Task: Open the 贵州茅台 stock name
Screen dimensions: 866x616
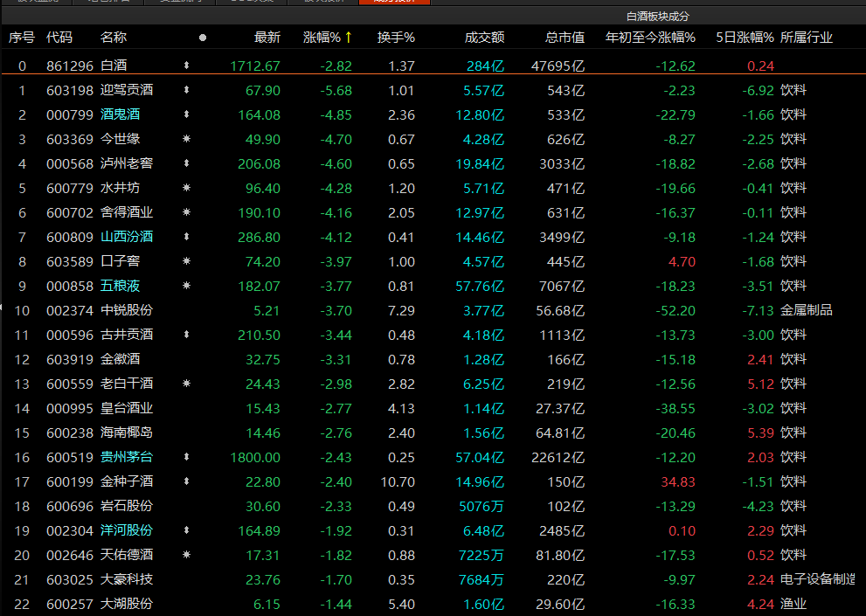Action: 127,457
